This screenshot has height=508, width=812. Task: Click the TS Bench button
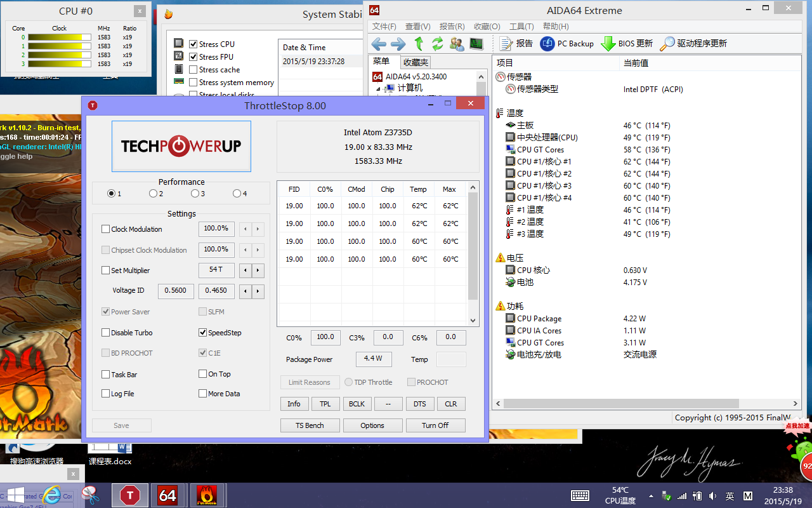[x=310, y=425]
